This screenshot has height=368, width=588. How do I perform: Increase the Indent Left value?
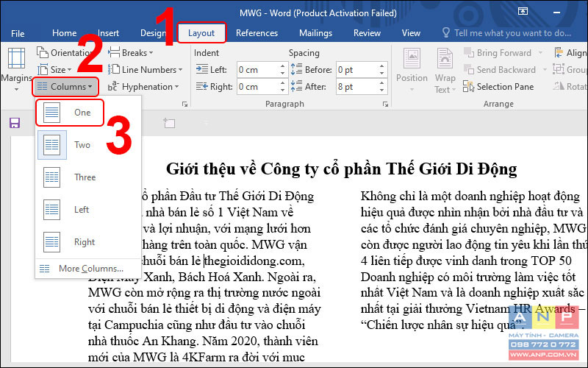click(x=283, y=66)
